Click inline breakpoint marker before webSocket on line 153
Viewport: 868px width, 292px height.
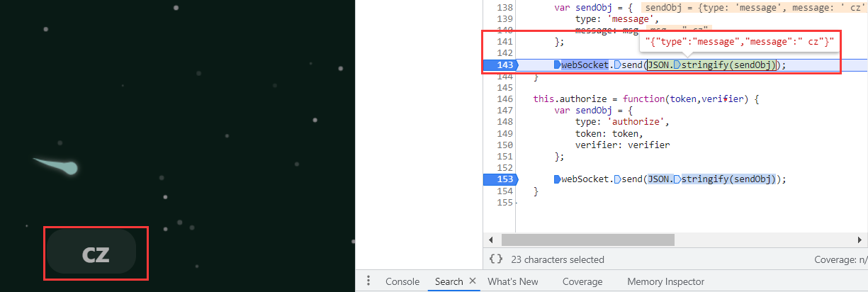[x=557, y=179]
